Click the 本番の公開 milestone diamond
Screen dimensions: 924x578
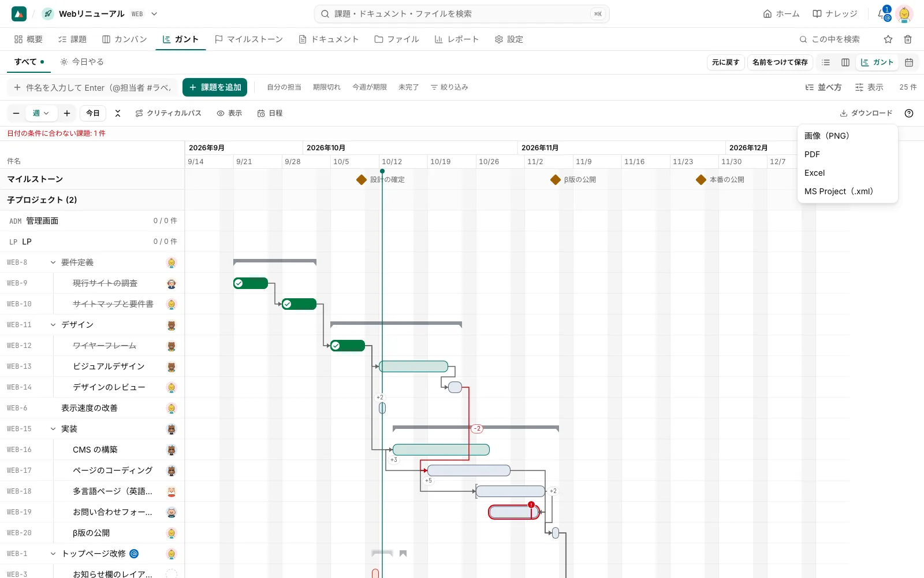[x=701, y=180]
